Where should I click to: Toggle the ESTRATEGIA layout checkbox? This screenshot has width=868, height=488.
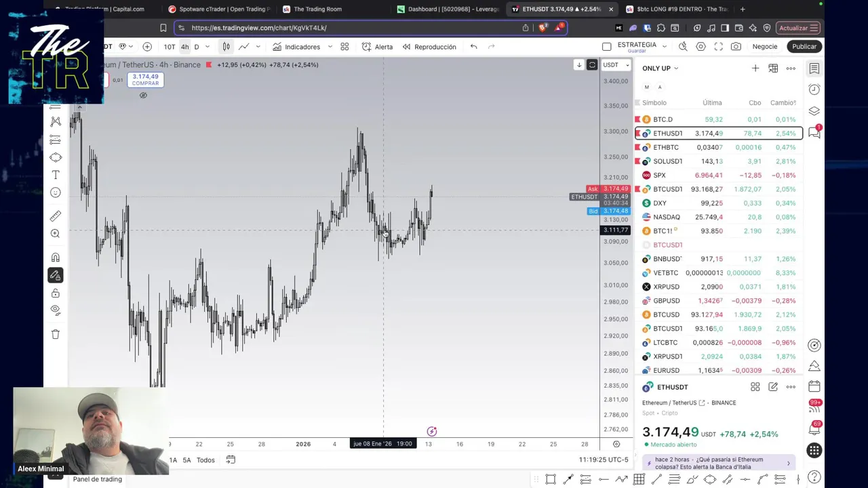pyautogui.click(x=607, y=47)
